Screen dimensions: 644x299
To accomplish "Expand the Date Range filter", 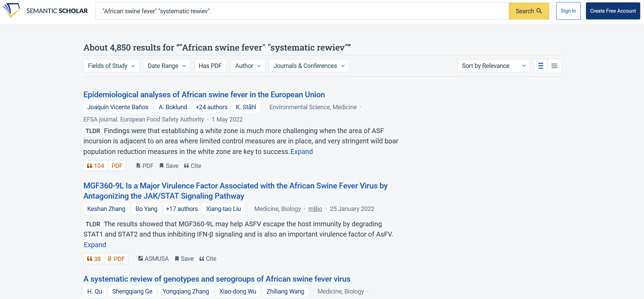I will tap(167, 66).
